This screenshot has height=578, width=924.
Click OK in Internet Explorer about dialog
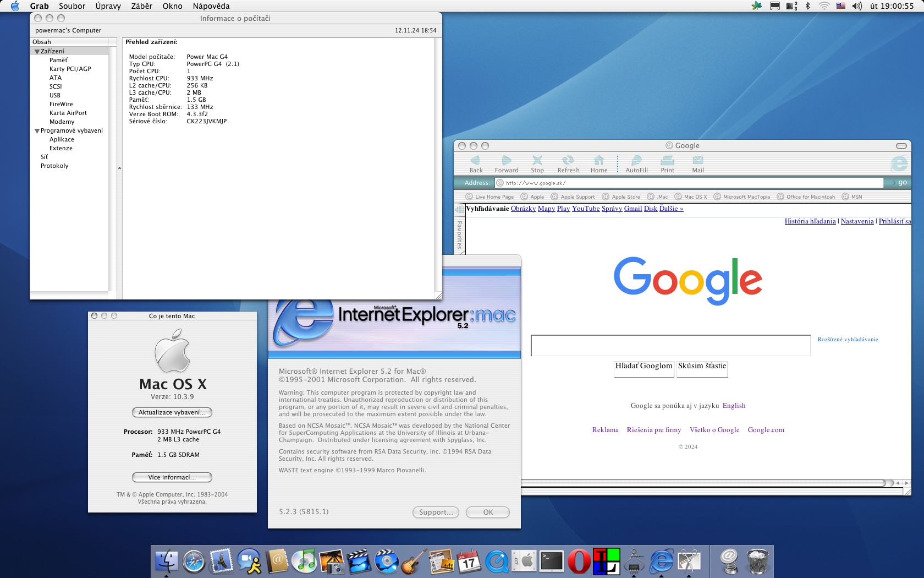point(488,512)
